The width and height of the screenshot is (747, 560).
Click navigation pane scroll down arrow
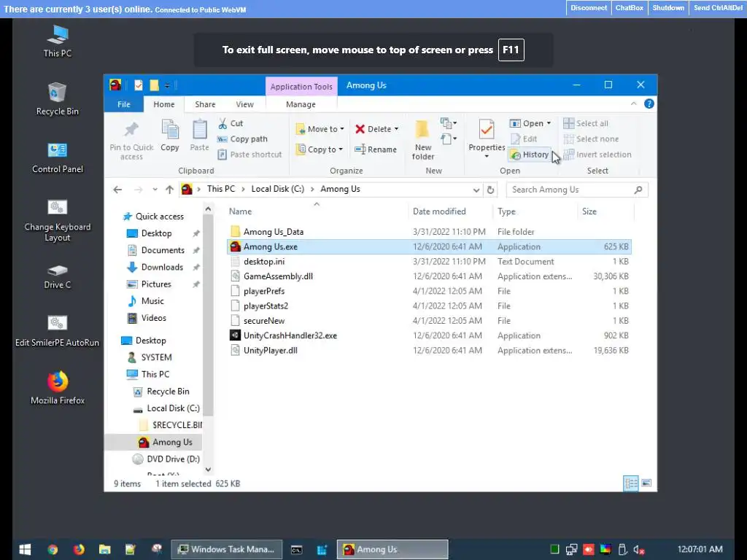pos(208,470)
